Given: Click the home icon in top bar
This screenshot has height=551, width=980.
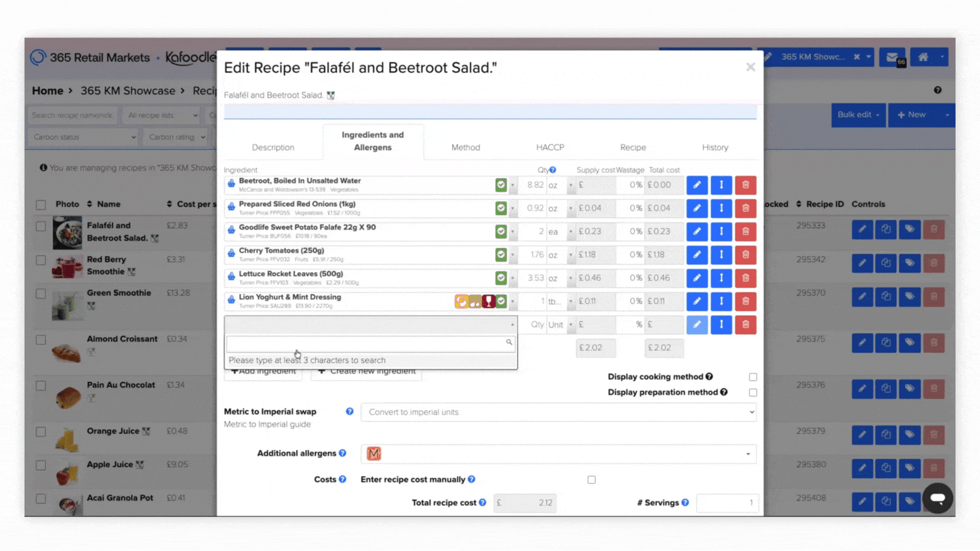Looking at the screenshot, I should point(923,57).
